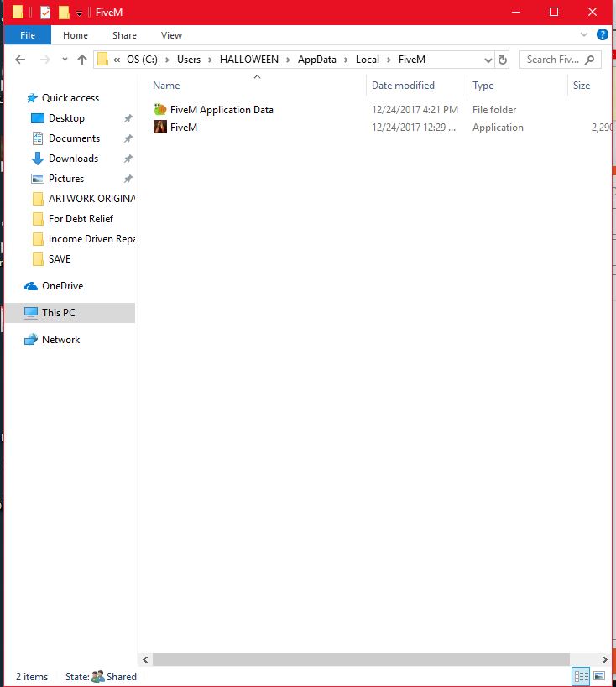
Task: Click FiveM in the breadcrumb path
Action: (412, 60)
